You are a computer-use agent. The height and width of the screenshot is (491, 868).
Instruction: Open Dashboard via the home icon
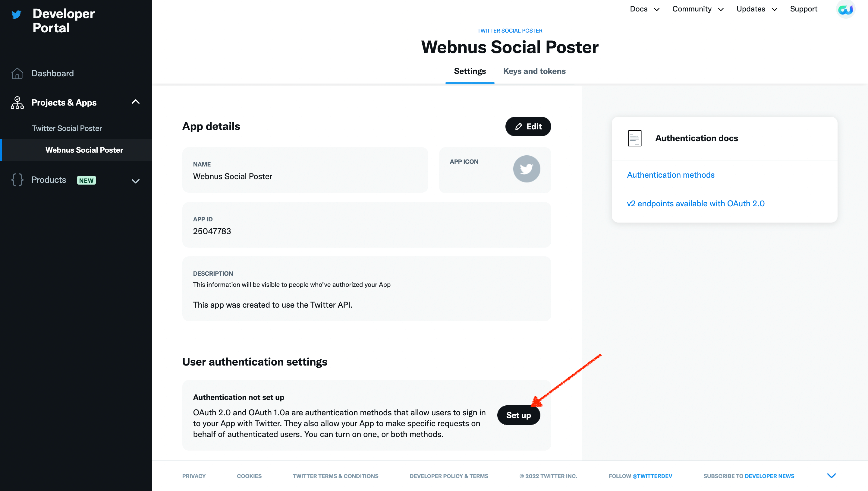[x=17, y=73]
